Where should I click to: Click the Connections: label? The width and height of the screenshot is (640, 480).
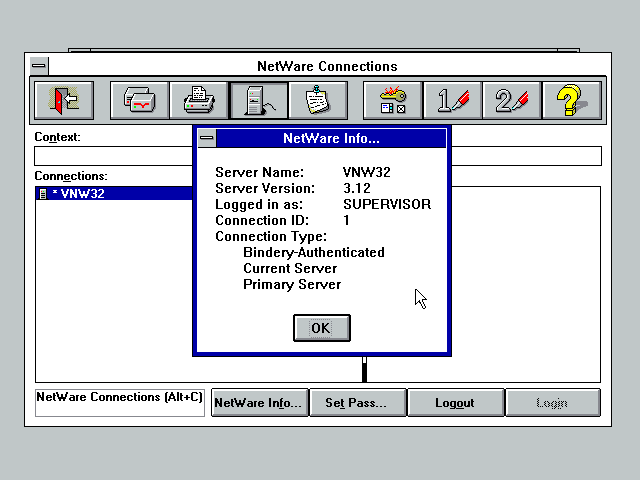click(x=71, y=176)
